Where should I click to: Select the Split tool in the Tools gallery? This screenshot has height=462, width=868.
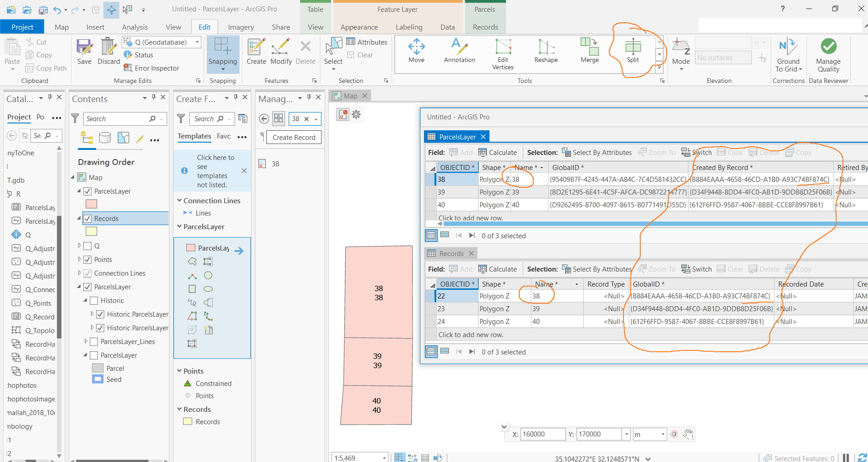(633, 50)
